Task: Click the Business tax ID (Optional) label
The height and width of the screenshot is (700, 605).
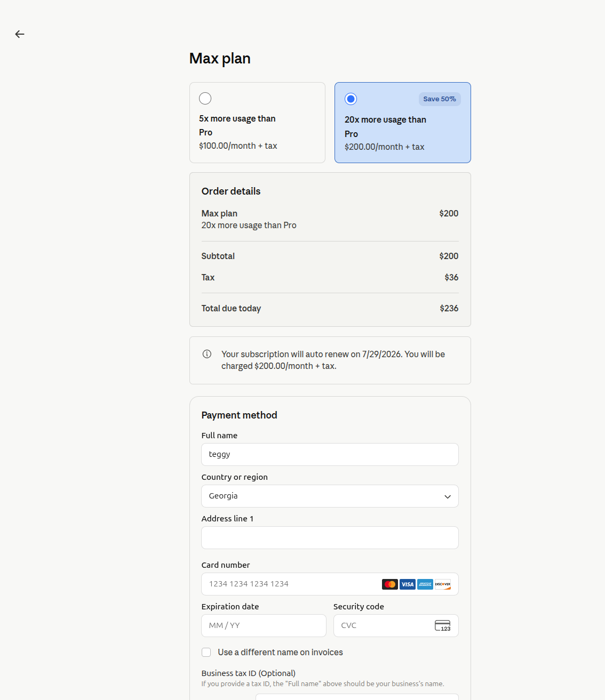Action: point(248,673)
